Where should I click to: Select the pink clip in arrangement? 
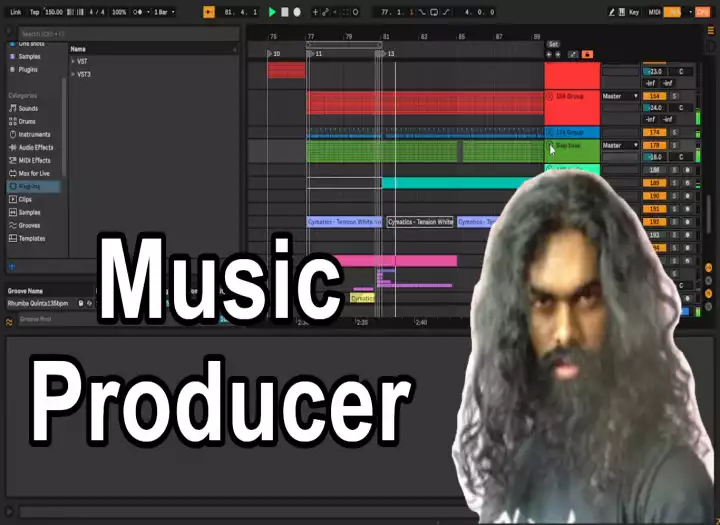(x=395, y=260)
